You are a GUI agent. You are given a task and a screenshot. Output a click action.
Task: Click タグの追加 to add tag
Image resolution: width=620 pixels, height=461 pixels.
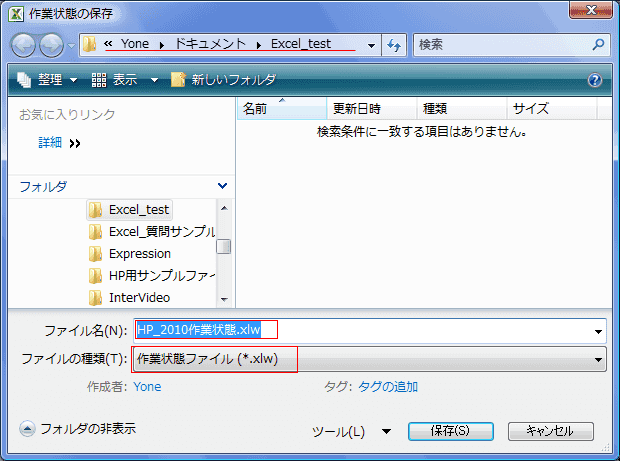point(388,386)
